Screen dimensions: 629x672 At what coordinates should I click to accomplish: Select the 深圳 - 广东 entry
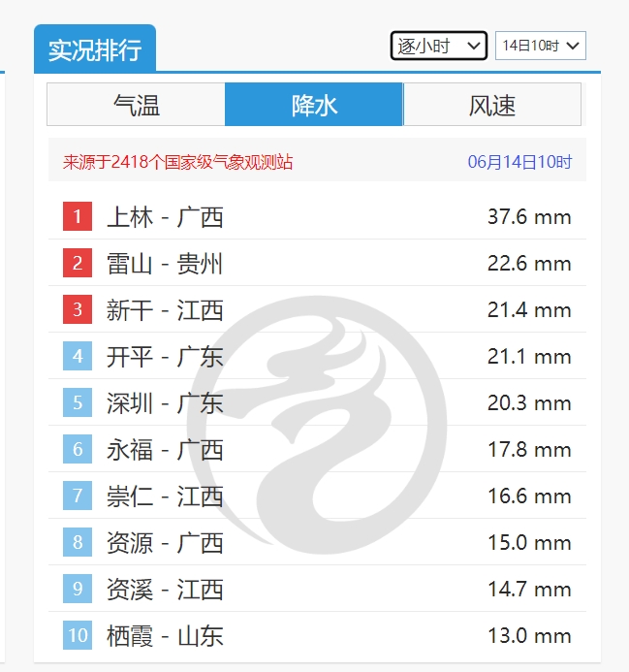click(x=165, y=402)
